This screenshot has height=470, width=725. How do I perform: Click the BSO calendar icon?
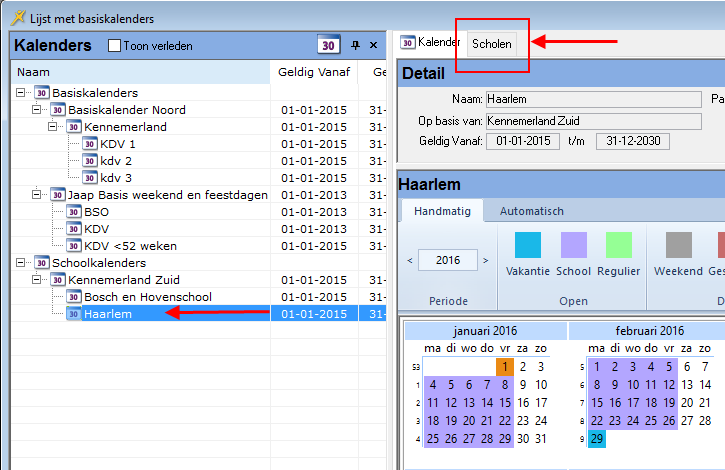point(74,212)
